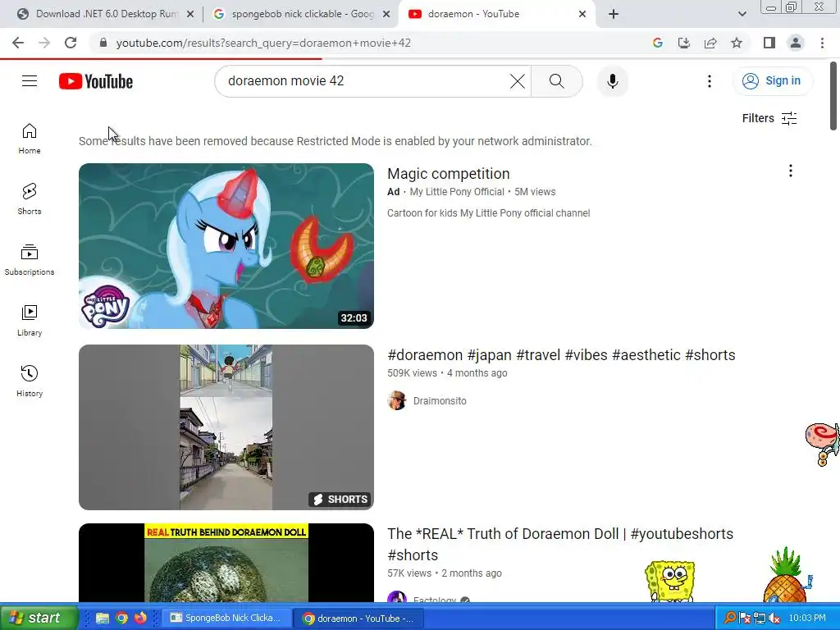Go back in browser history
The height and width of the screenshot is (630, 840).
coord(18,43)
